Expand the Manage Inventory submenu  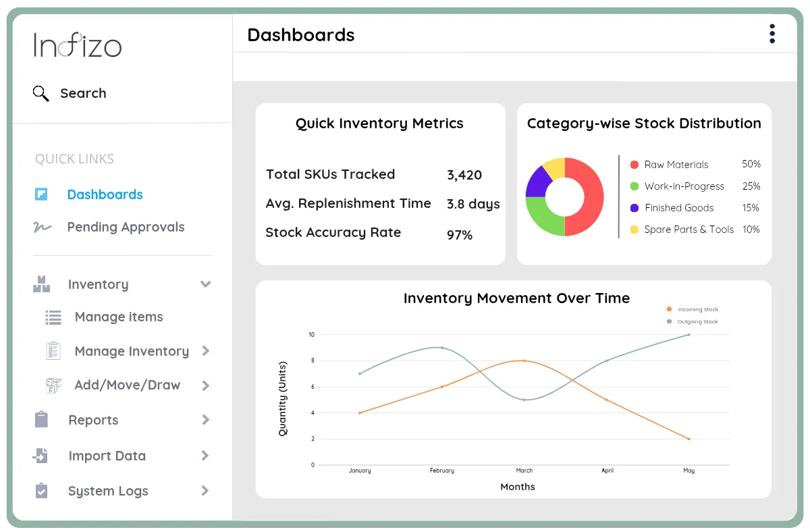[x=205, y=351]
